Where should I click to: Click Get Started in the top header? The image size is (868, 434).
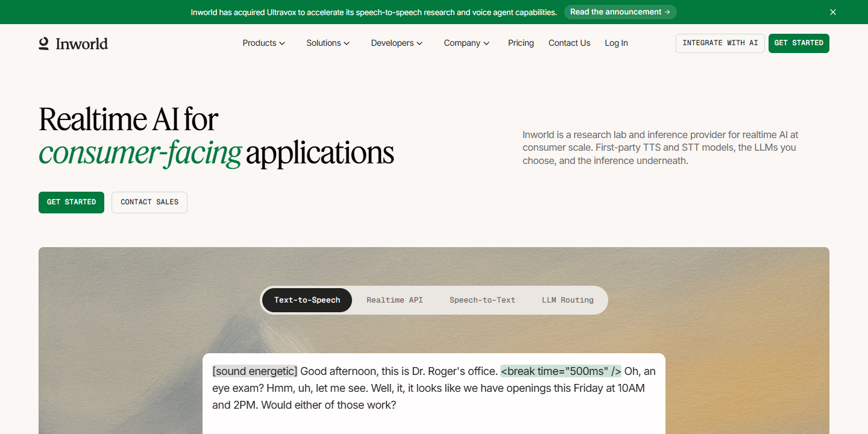[799, 43]
